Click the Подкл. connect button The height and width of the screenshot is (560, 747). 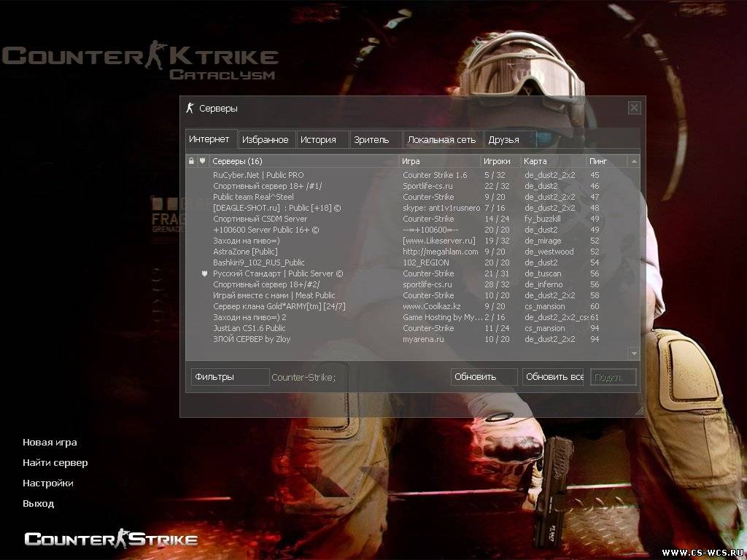[613, 377]
